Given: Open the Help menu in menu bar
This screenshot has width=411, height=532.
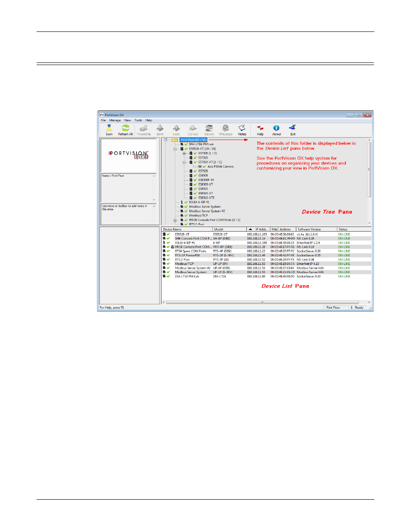Looking at the screenshot, I should click(x=149, y=120).
